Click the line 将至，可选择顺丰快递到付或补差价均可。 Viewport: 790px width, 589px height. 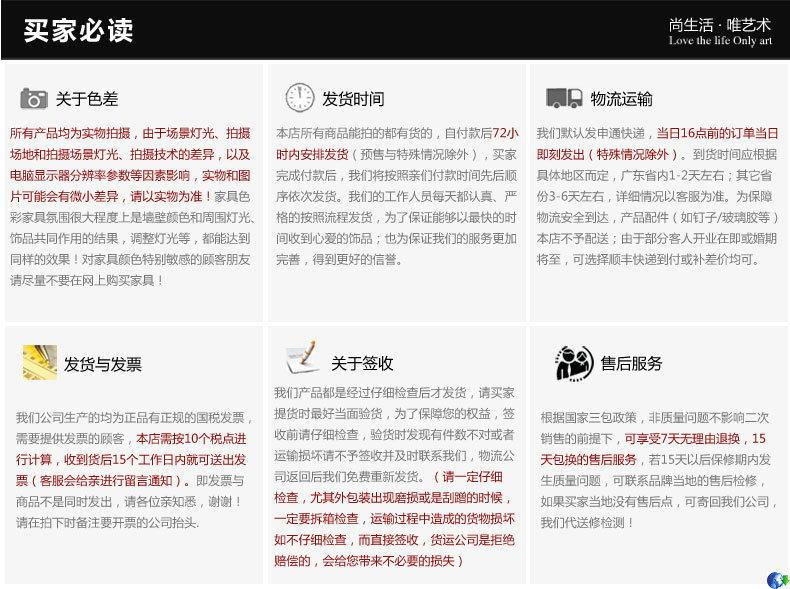[x=648, y=259]
